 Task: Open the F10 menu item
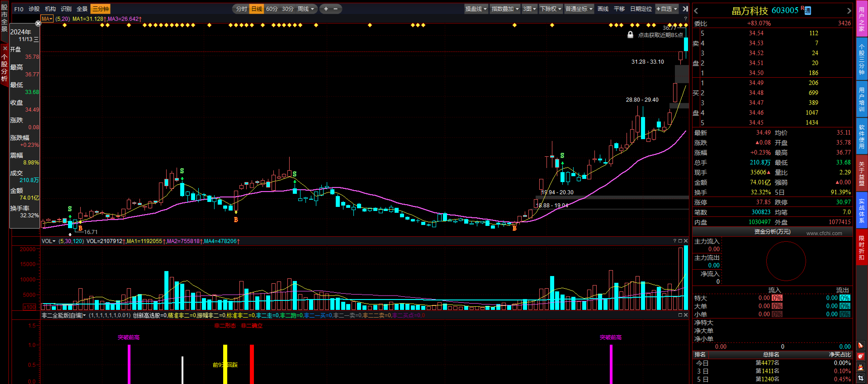pos(19,9)
